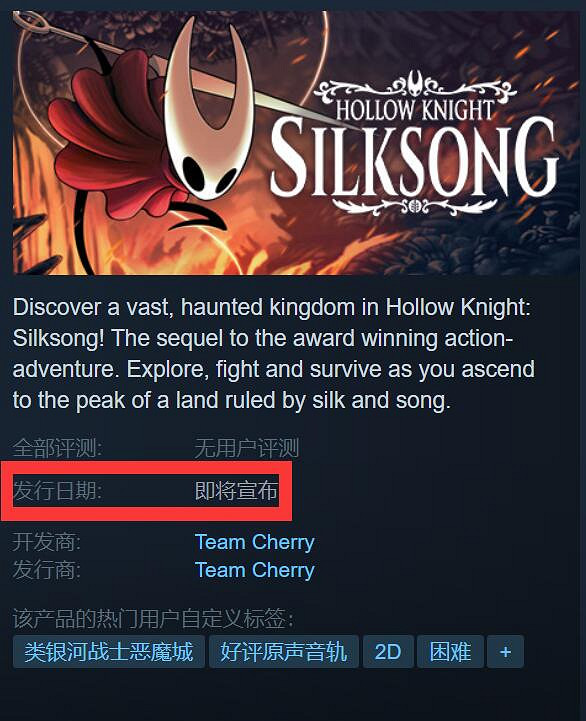Select the 类银河战士恶魔城 tag
Screen dimensions: 586x721
click(x=109, y=652)
